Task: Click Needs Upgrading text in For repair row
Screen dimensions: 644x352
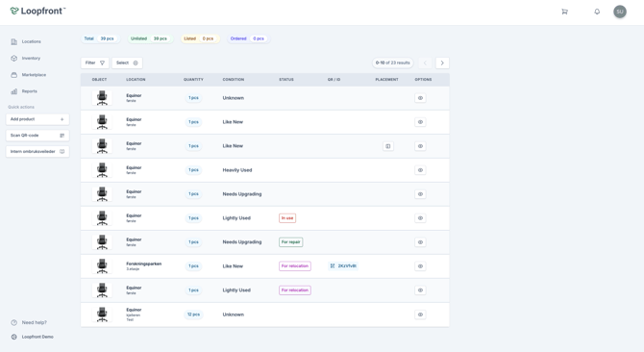Action: coord(242,242)
